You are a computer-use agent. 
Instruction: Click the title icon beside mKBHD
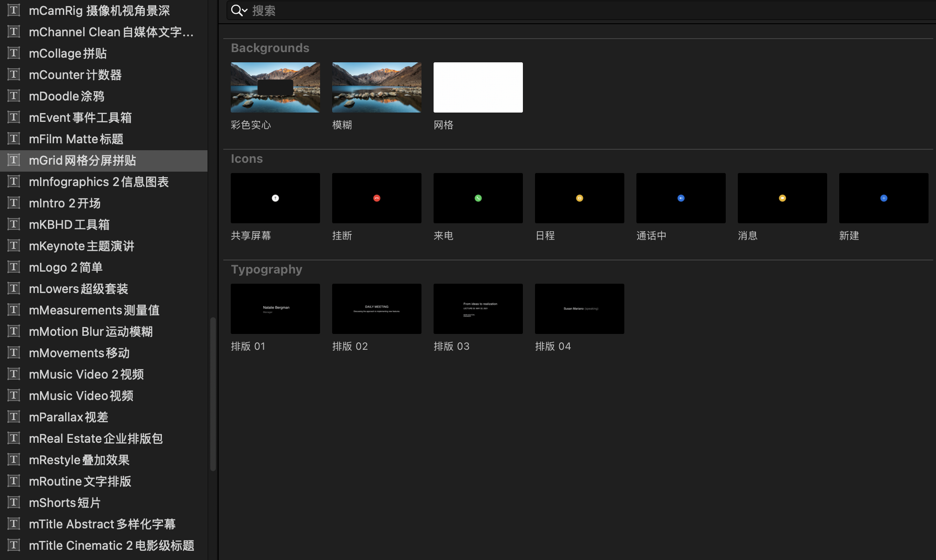pyautogui.click(x=14, y=224)
